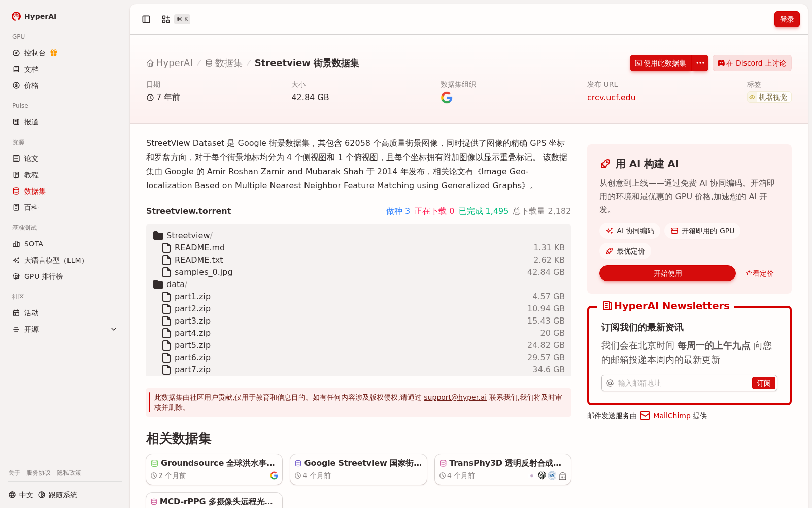The width and height of the screenshot is (812, 508).
Task: Click the Google organization logo
Action: click(447, 98)
